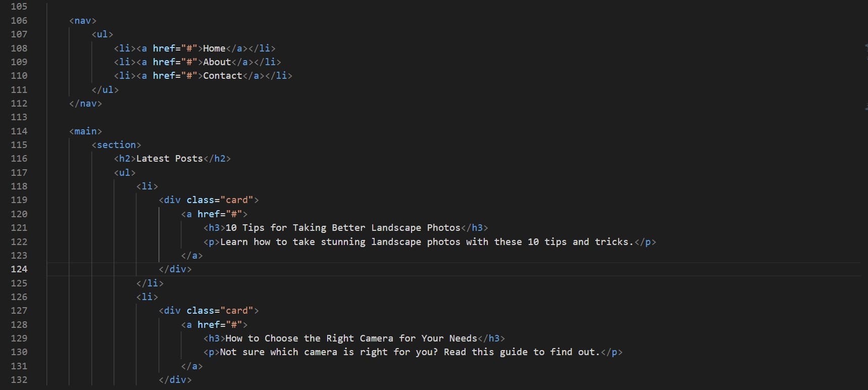Click line number 124 in the gutter
The height and width of the screenshot is (390, 868).
tap(19, 269)
